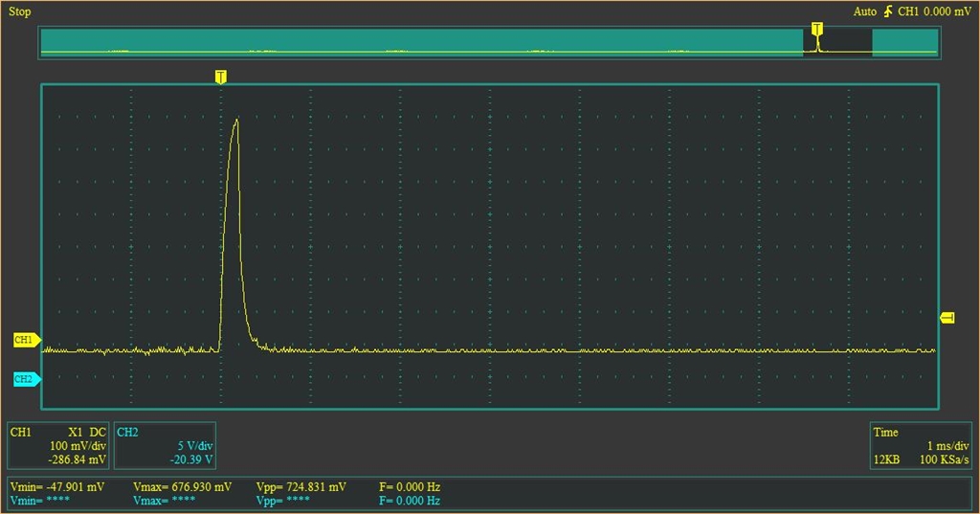Click the CH1 0.000 mV trigger level readout
Image resolution: width=980 pixels, height=514 pixels.
point(934,11)
